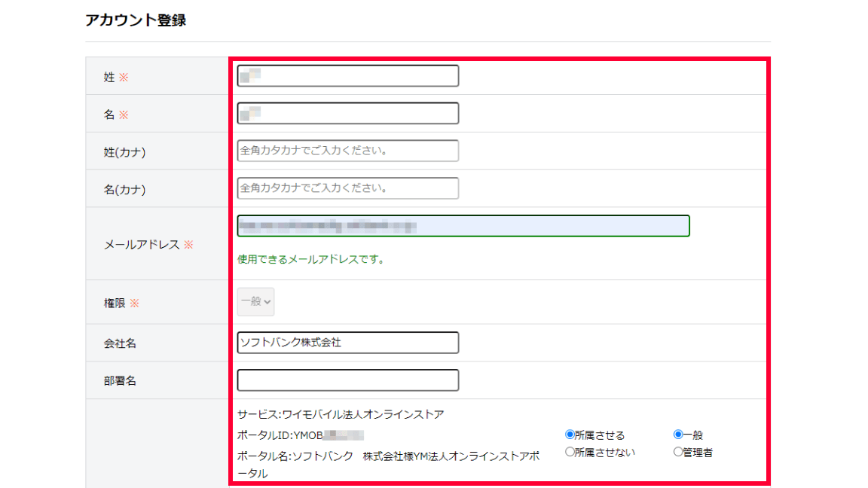Screen dimensions: 868x488
Task: Click the 会社名 label in left column
Action: [x=120, y=343]
